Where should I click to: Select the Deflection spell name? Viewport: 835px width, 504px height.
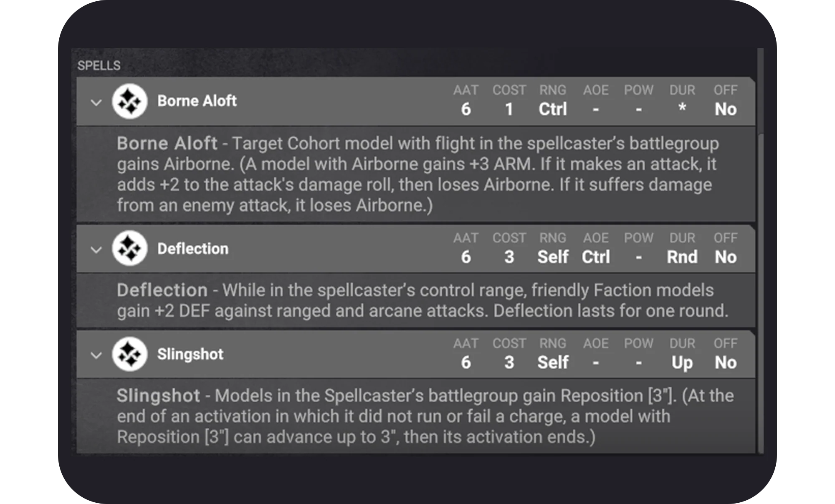pos(193,249)
